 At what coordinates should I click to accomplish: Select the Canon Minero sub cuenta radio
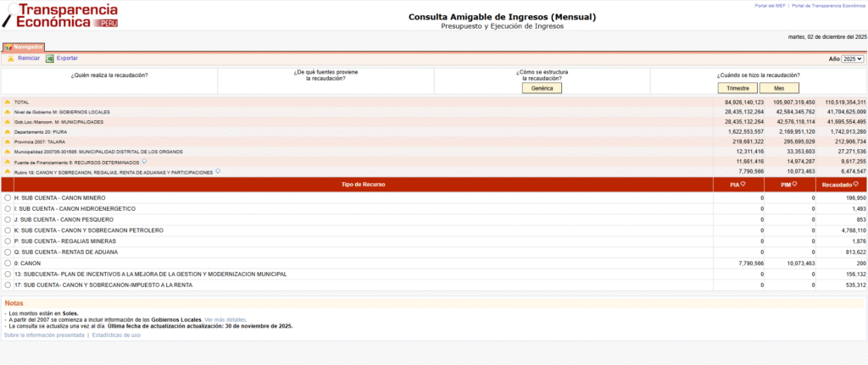8,197
